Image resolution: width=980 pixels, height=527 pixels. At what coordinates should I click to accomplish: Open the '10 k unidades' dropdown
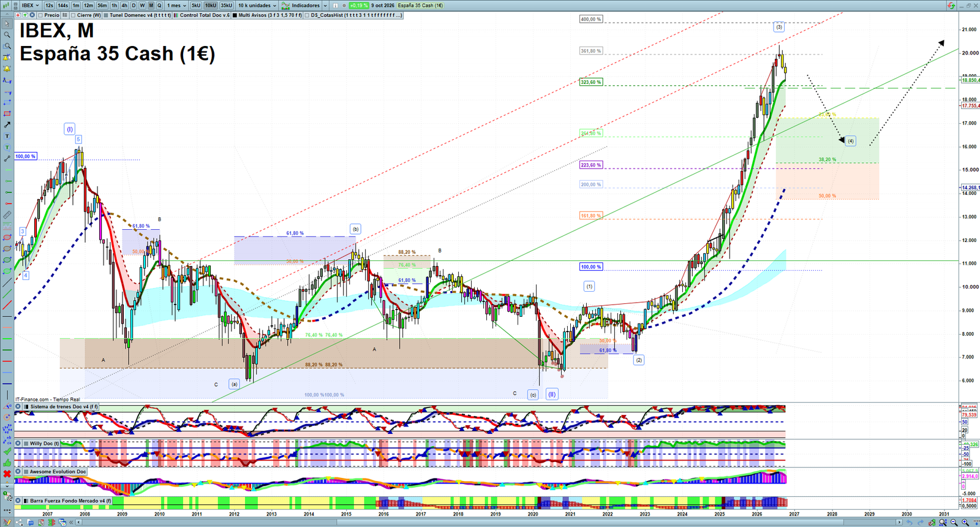[x=257, y=6]
